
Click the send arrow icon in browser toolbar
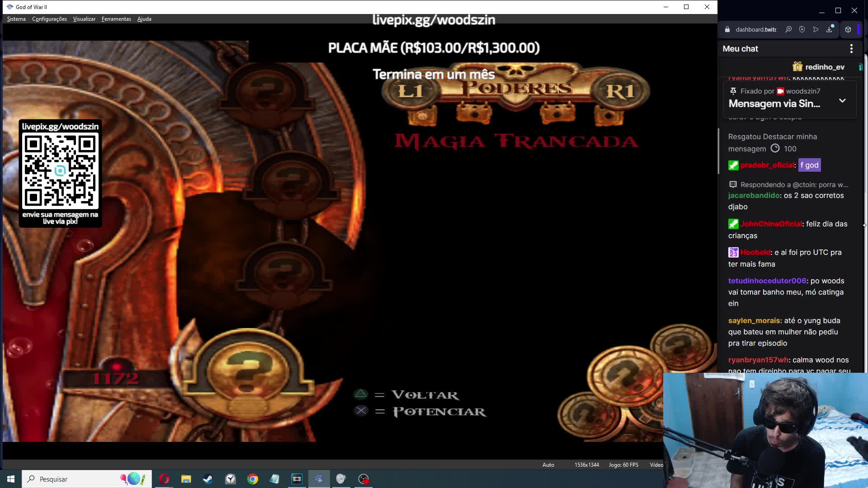coord(816,29)
